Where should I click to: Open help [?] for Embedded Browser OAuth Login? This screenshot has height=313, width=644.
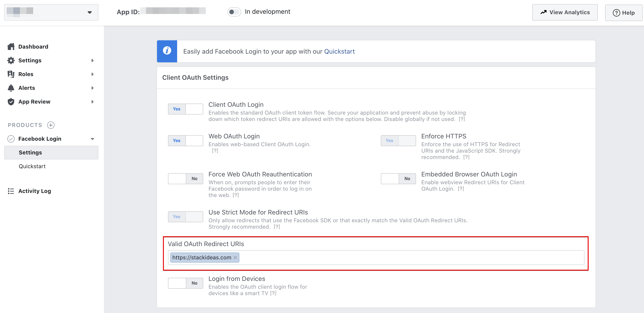click(461, 189)
